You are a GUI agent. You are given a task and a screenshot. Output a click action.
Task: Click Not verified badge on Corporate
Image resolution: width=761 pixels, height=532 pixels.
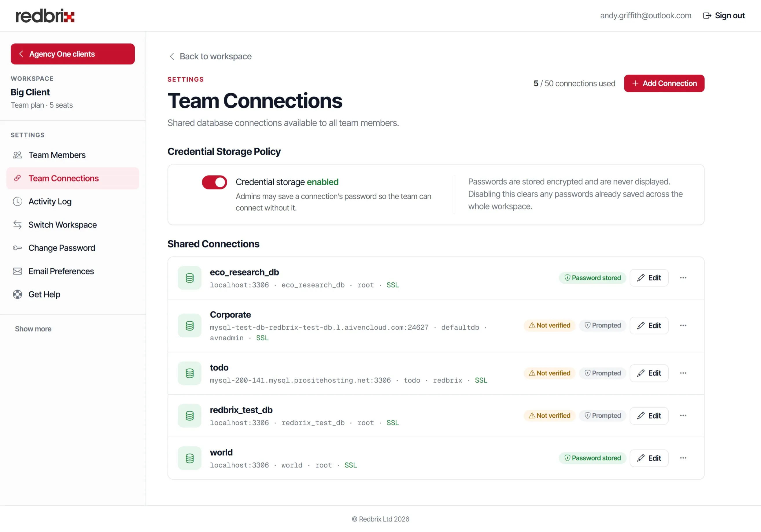click(549, 325)
